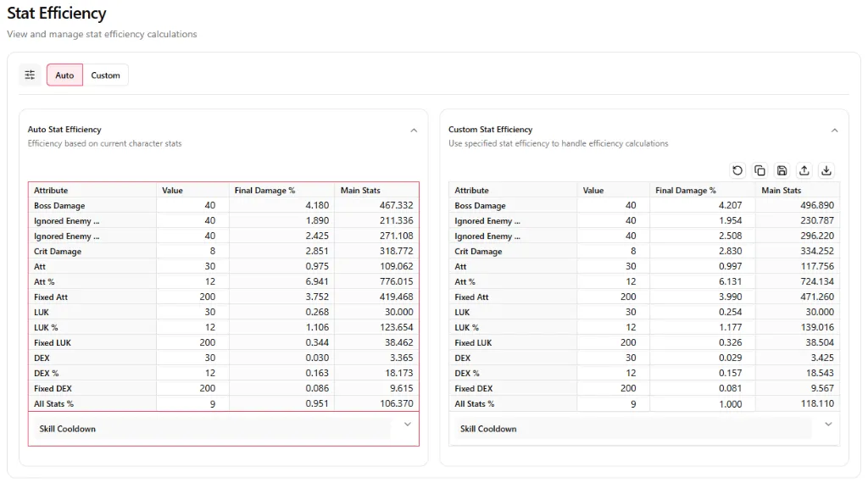Image resolution: width=868 pixels, height=483 pixels.
Task: Click the reset icon in Custom Stat Efficiency
Action: point(737,170)
